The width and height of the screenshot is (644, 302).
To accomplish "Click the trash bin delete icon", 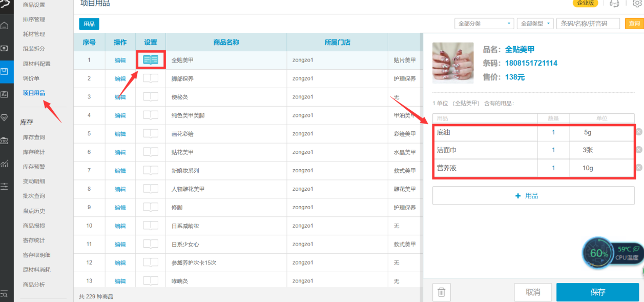I will [x=441, y=292].
